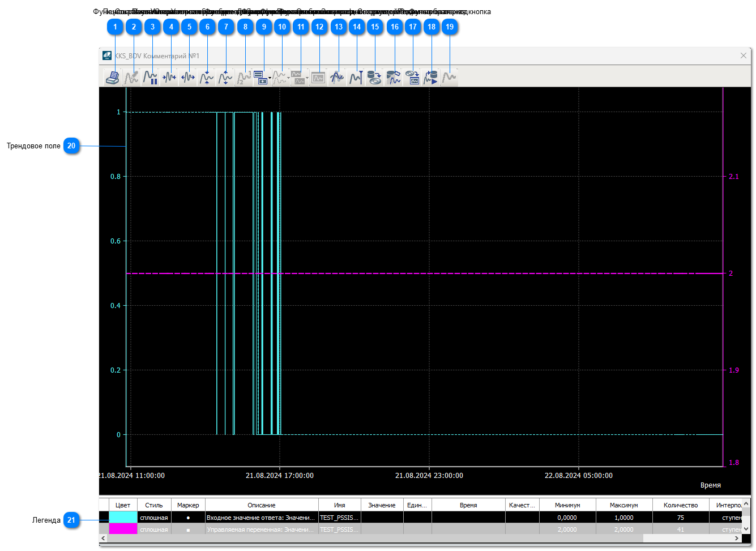Image resolution: width=756 pixels, height=551 pixels.
Task: Click cyan left axis value 0.6
Action: (116, 241)
